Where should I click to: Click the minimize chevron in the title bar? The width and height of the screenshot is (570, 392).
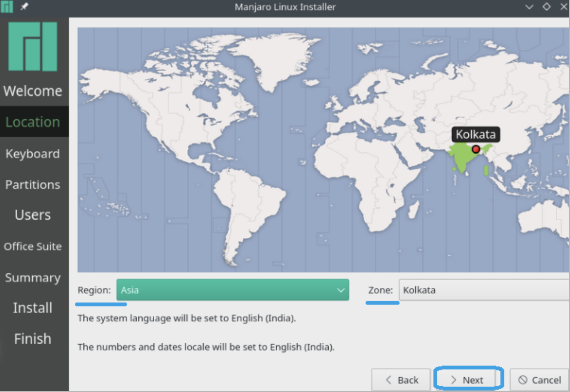(x=529, y=7)
